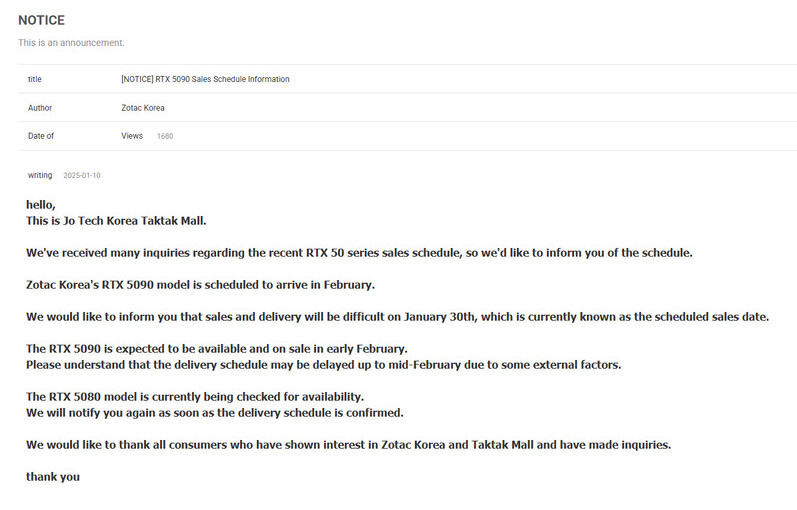The width and height of the screenshot is (797, 510).
Task: Click the mid-February delay sentence
Action: tap(323, 365)
